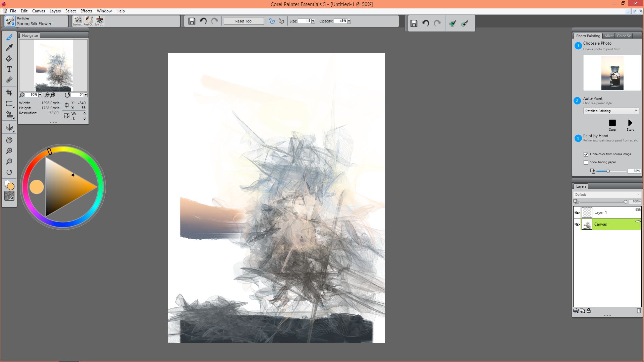This screenshot has height=362, width=644.
Task: Open the Opacity dropdown arrow
Action: 349,21
